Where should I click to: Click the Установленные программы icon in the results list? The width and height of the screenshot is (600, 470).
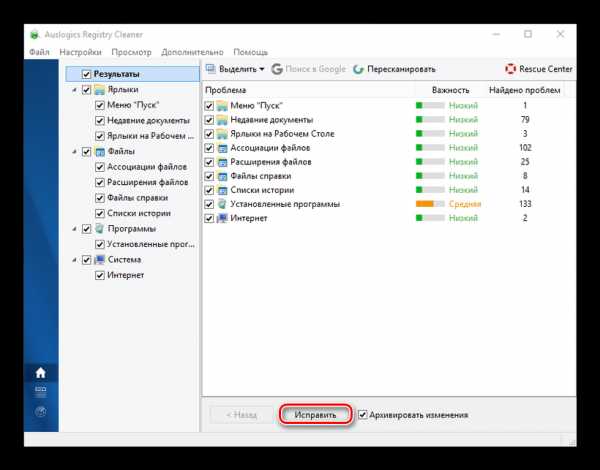click(222, 204)
